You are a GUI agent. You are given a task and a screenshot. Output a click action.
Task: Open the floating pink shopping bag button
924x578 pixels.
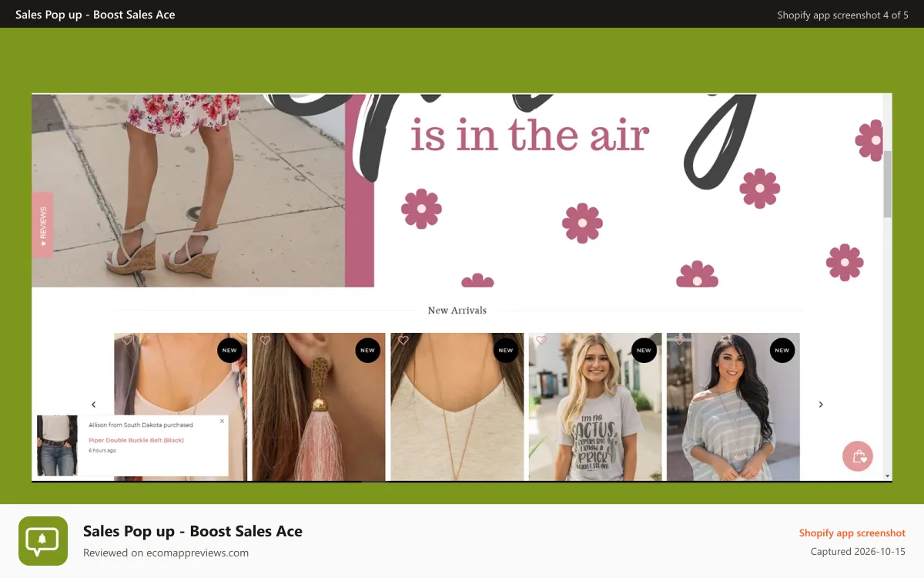(x=857, y=455)
